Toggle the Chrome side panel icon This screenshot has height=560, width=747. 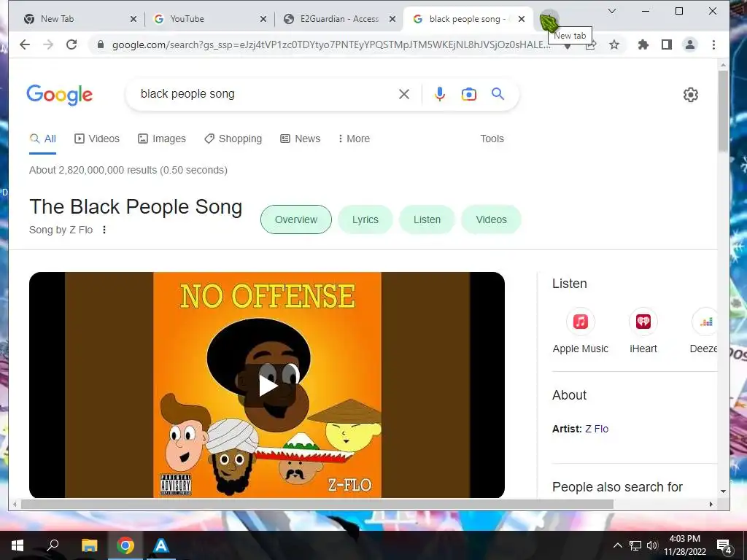(x=667, y=44)
